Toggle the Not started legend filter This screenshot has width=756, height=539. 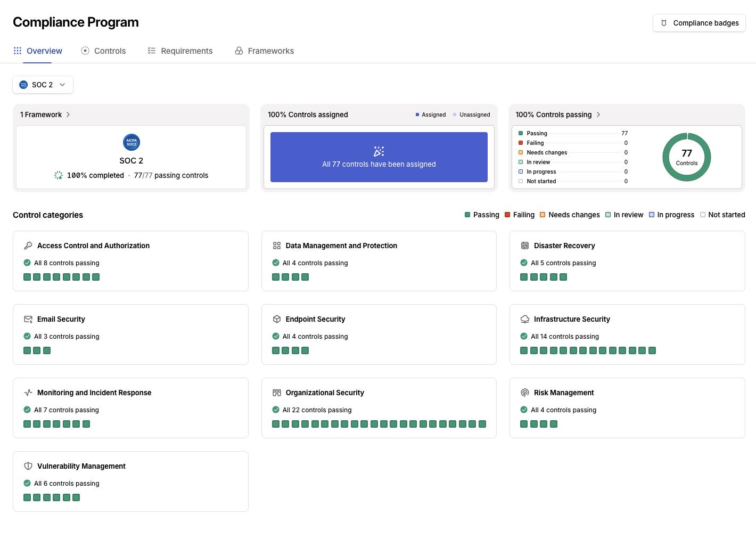[722, 215]
